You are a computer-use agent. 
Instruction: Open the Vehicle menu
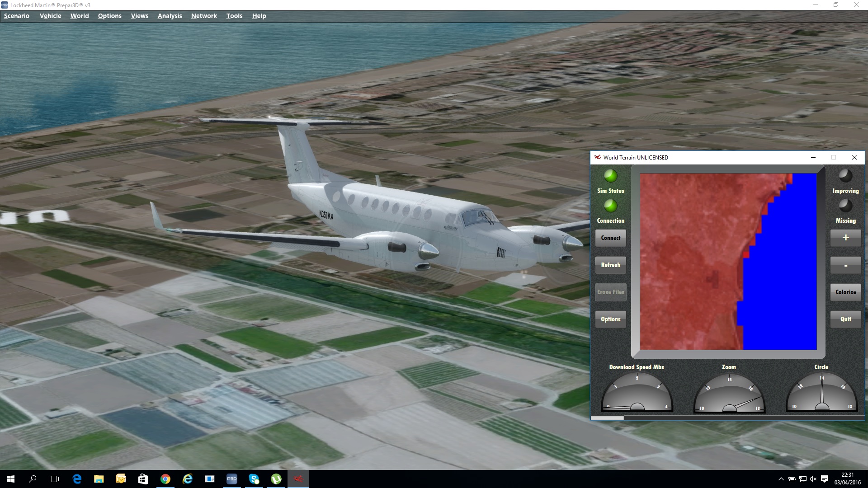(x=50, y=16)
